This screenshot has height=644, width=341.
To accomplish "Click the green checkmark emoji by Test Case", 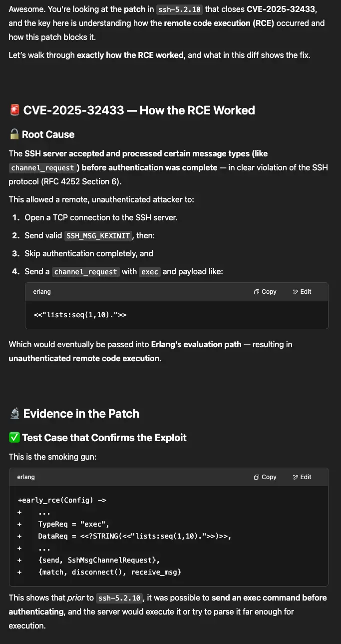I will click(14, 438).
